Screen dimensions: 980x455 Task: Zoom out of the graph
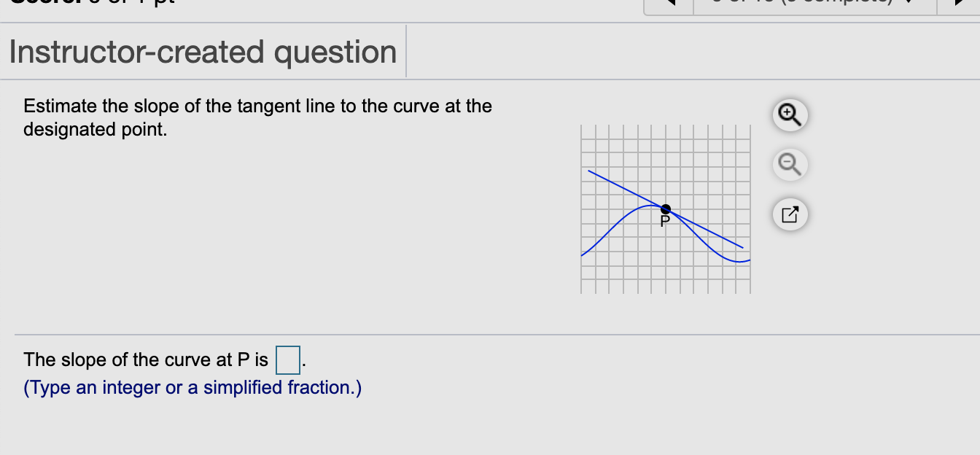coord(790,165)
